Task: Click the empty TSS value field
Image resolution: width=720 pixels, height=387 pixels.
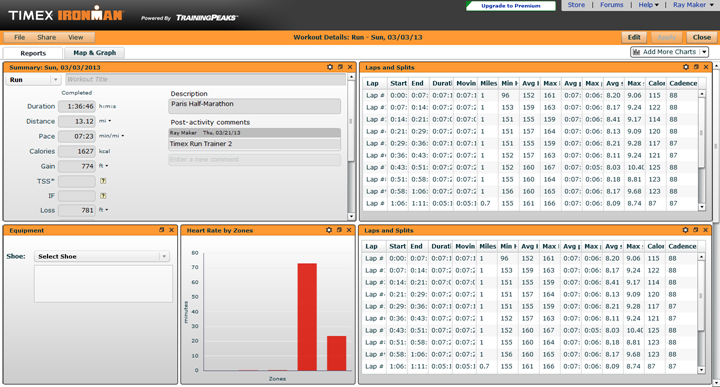Action: [x=77, y=181]
